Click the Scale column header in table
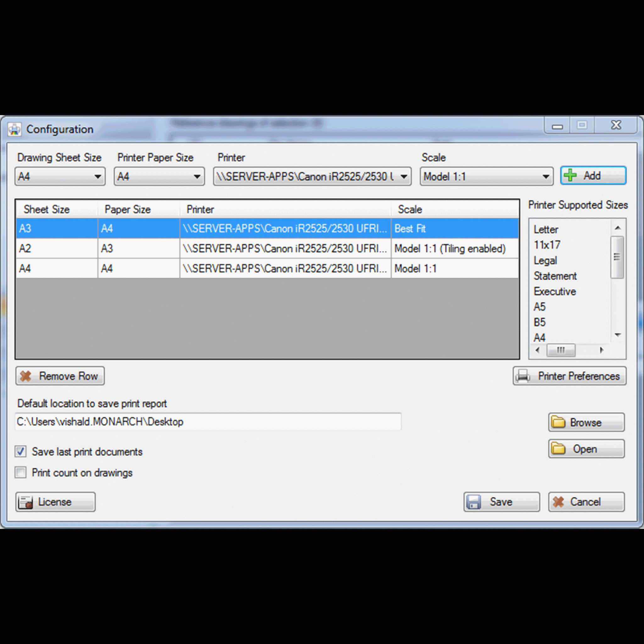644x644 pixels. coord(455,209)
